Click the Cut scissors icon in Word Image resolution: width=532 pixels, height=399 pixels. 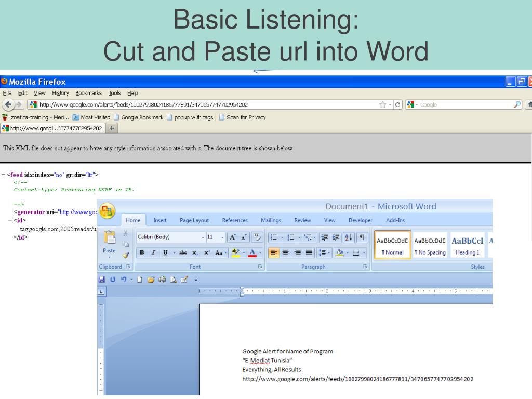point(126,233)
